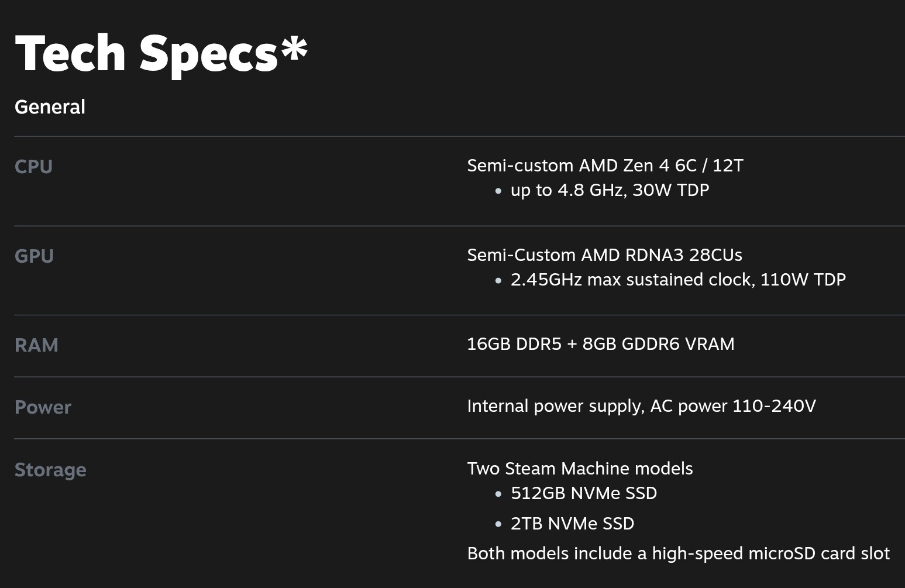
Task: Click the GPU row label
Action: pos(34,256)
